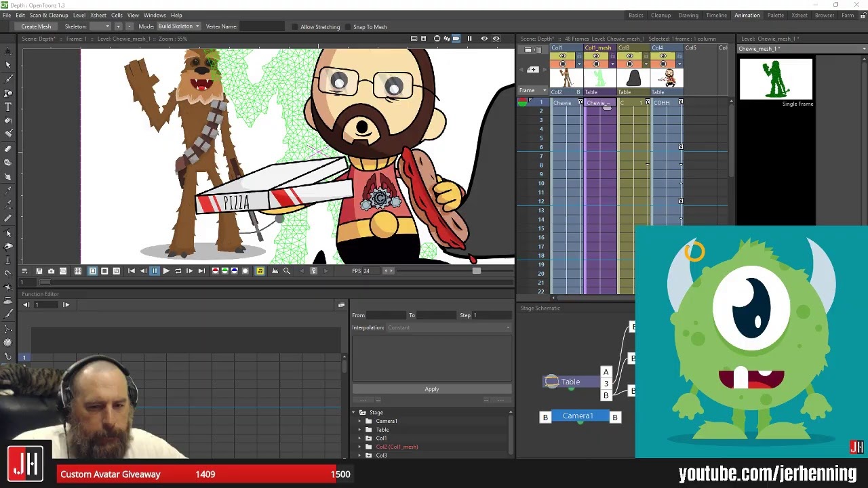The width and height of the screenshot is (868, 488).
Task: Switch to the Drawing room tab
Action: click(x=688, y=15)
